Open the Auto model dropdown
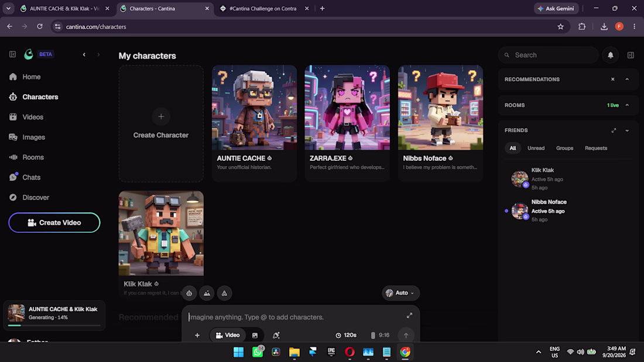The height and width of the screenshot is (362, 644). coord(400,293)
